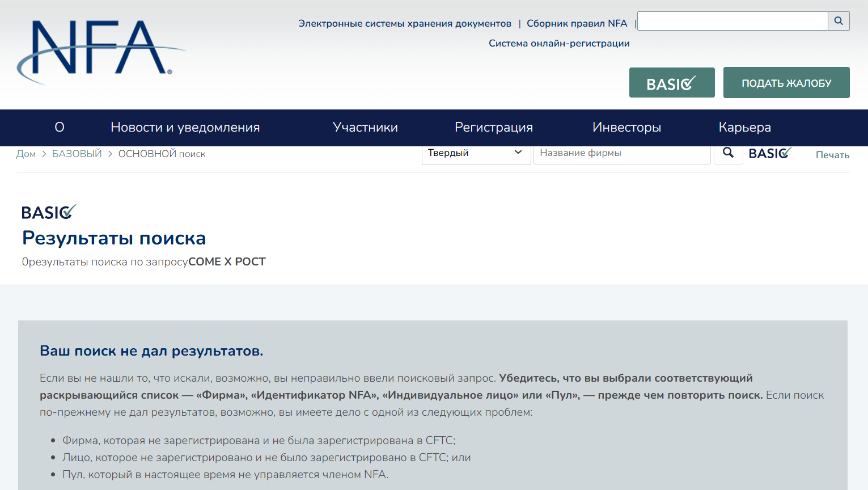Image resolution: width=868 pixels, height=490 pixels.
Task: Click the ПОДАТЬ ЖАЛОБУ button
Action: (786, 82)
